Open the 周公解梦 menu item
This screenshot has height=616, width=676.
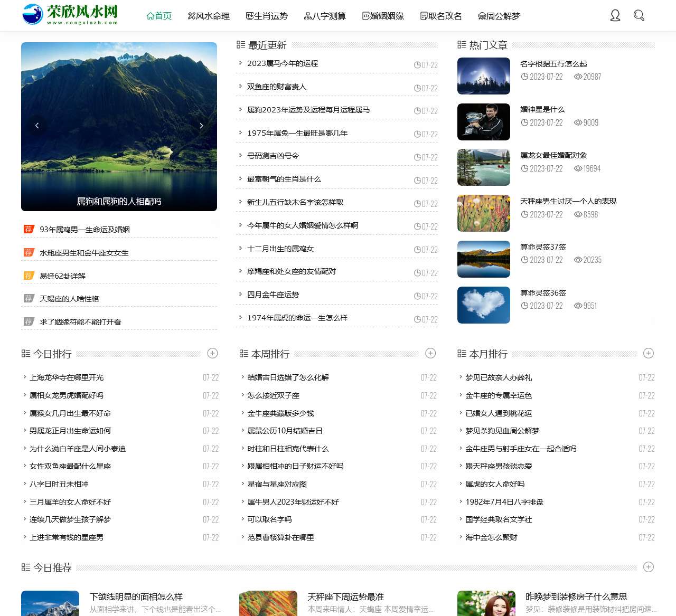click(498, 16)
